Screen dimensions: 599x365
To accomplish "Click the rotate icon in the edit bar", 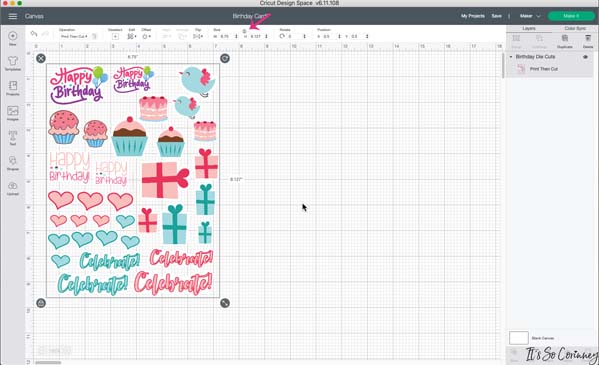I will [282, 36].
